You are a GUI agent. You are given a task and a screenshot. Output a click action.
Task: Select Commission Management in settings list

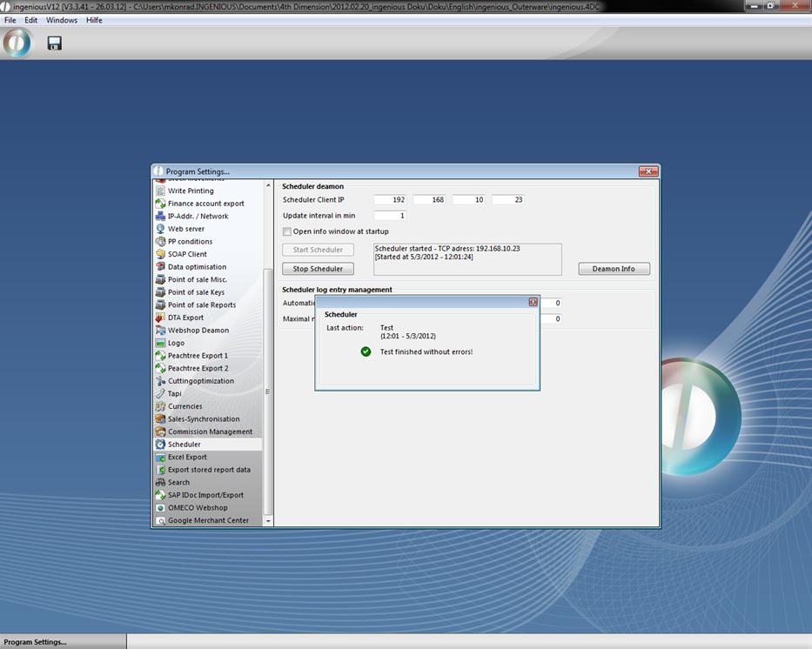(x=210, y=432)
